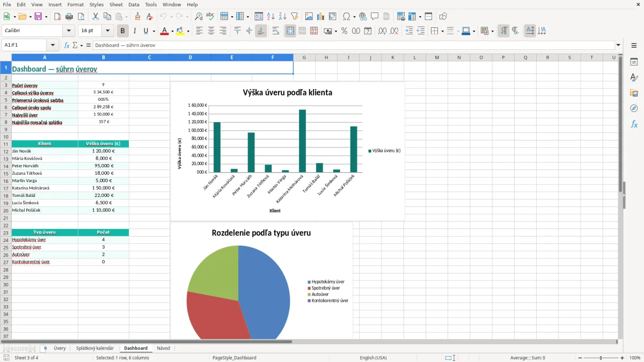Switch to the Splátkový kalendár sheet tab

point(95,348)
